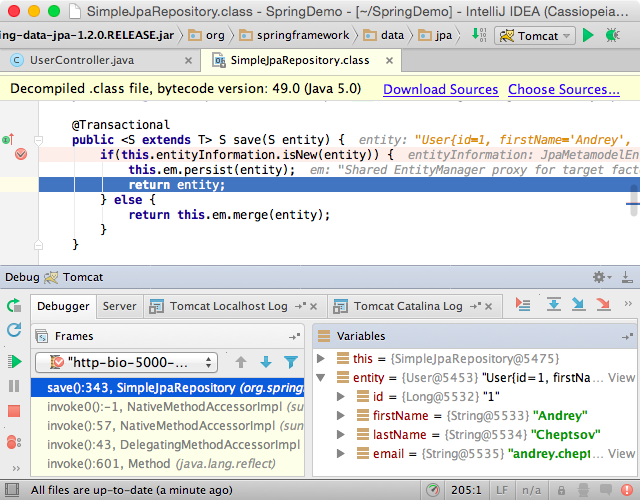Click the Update application icon
The image size is (640, 500).
coord(14,330)
